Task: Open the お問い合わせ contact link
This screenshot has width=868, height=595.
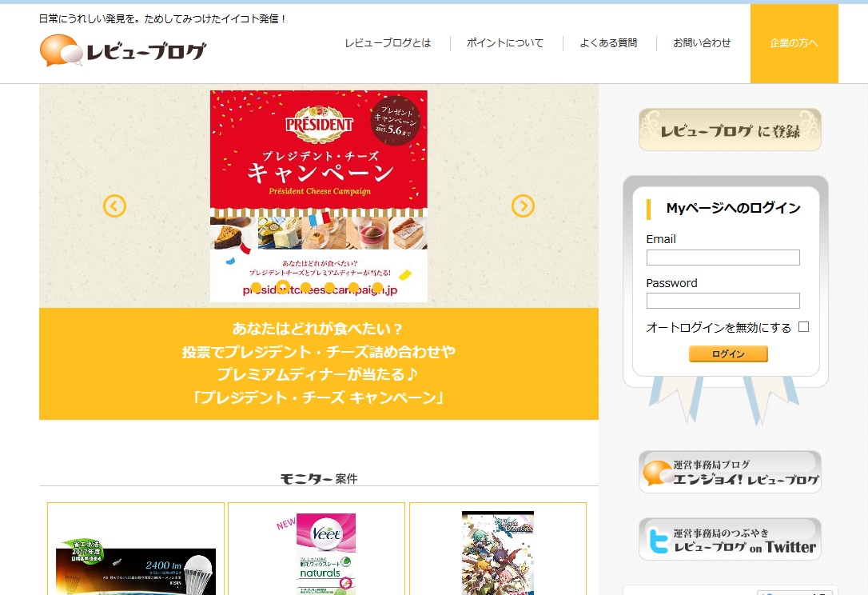Action: 702,43
